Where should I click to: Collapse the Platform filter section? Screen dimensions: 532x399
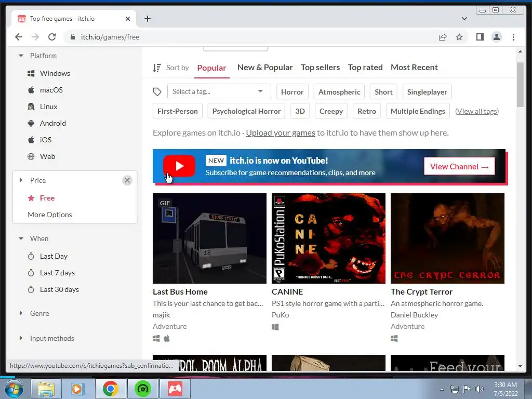21,56
